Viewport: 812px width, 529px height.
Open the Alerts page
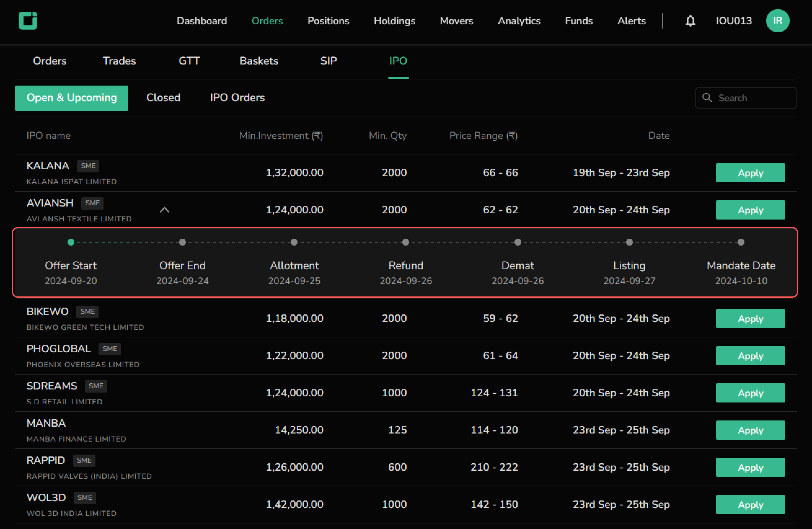632,21
